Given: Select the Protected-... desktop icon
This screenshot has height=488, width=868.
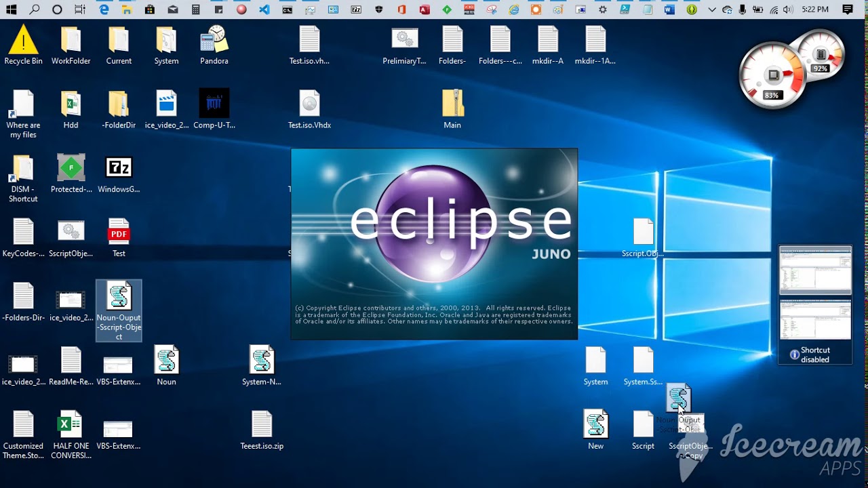Looking at the screenshot, I should pos(71,174).
